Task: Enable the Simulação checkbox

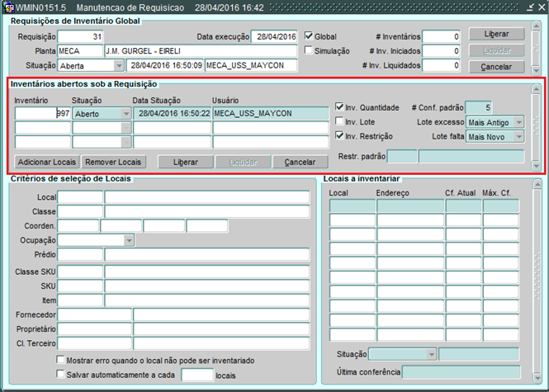Action: (310, 50)
